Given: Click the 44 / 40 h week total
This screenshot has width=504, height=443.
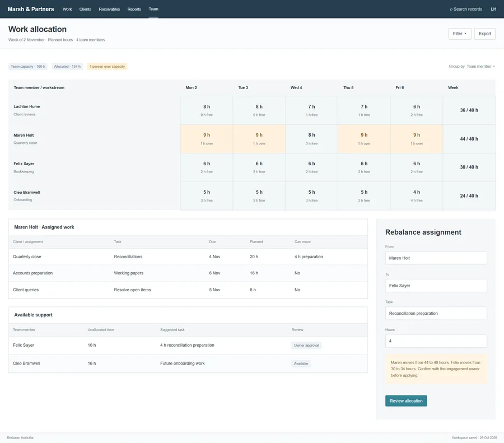Looking at the screenshot, I should (x=469, y=139).
